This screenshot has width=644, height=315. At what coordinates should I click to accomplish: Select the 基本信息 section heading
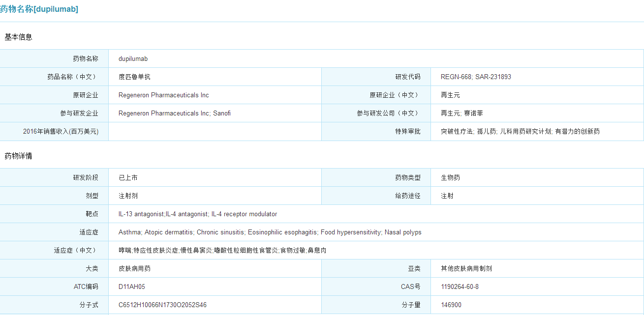click(x=18, y=37)
